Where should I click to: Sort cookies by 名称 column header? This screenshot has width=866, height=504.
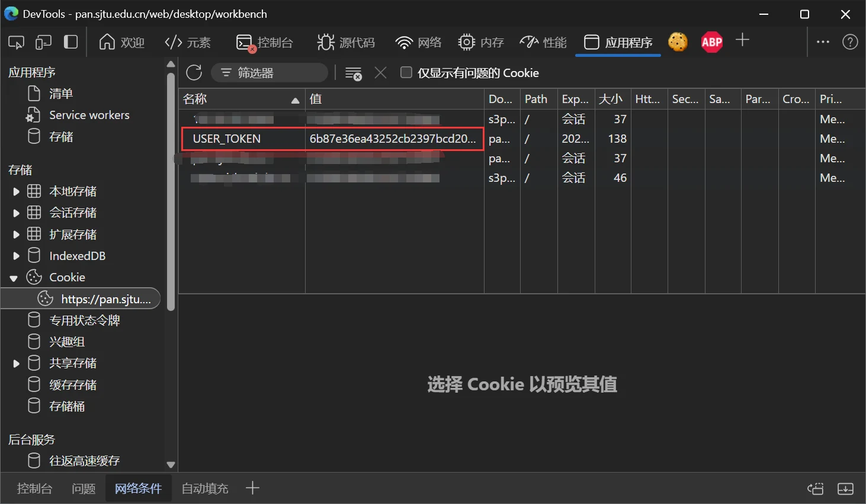[x=242, y=99]
